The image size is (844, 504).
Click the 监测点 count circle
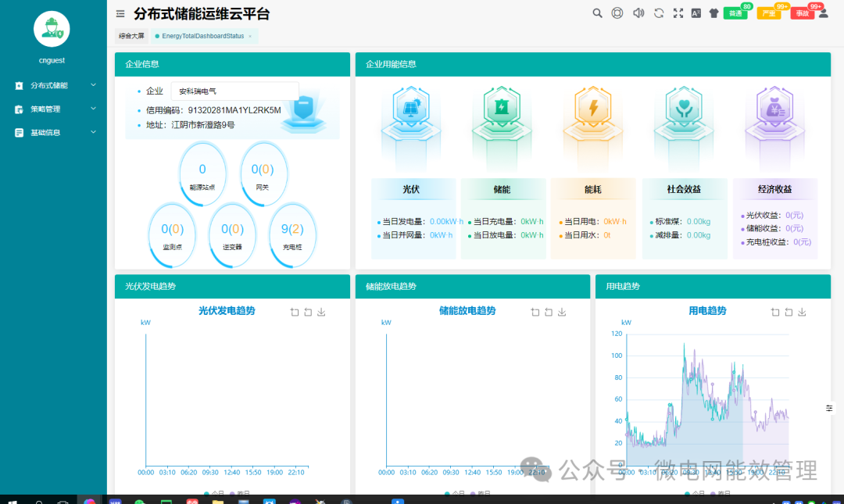click(x=172, y=234)
